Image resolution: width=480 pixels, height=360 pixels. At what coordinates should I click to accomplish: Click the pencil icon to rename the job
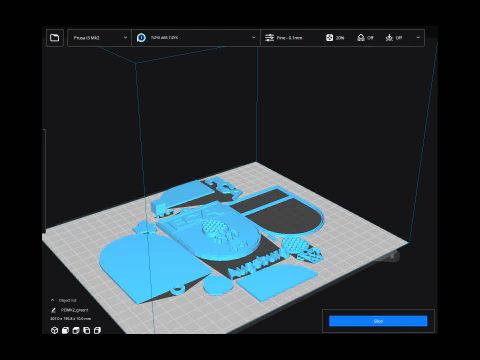click(53, 310)
